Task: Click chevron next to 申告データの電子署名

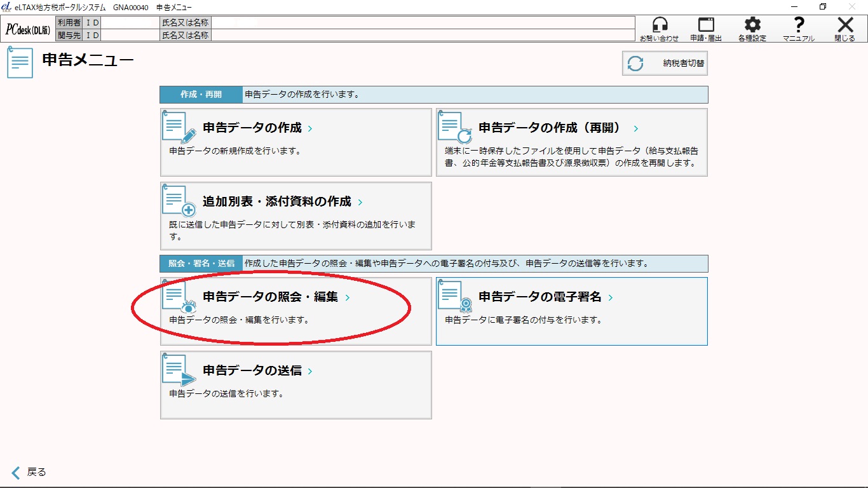Action: pos(611,297)
